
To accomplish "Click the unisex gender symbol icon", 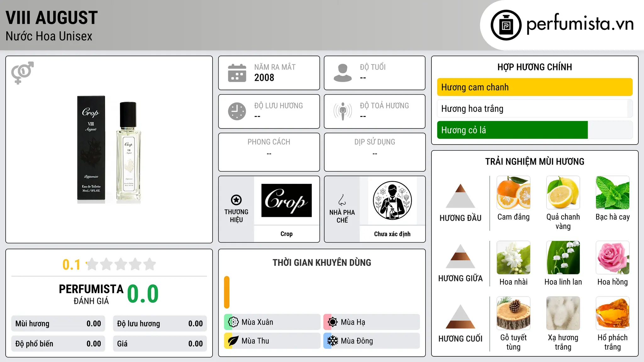I will tap(22, 73).
